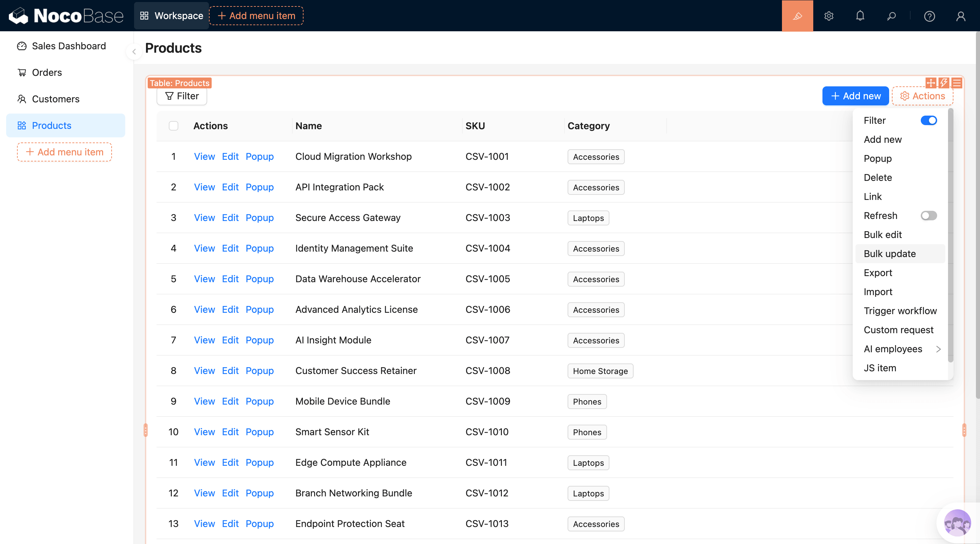Click the blue Add new button
This screenshot has width=980, height=544.
855,96
